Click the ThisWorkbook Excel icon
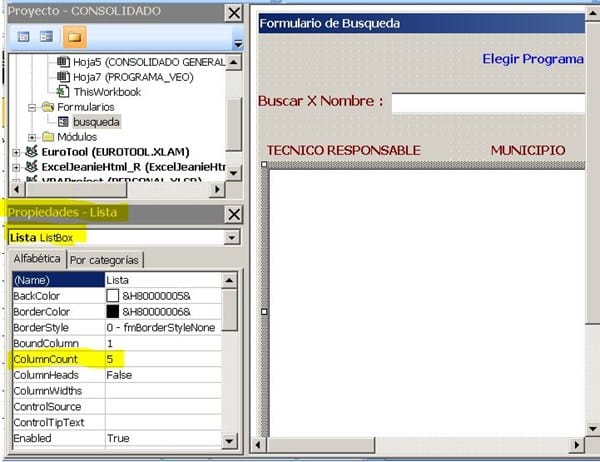The height and width of the screenshot is (462, 600). (63, 91)
